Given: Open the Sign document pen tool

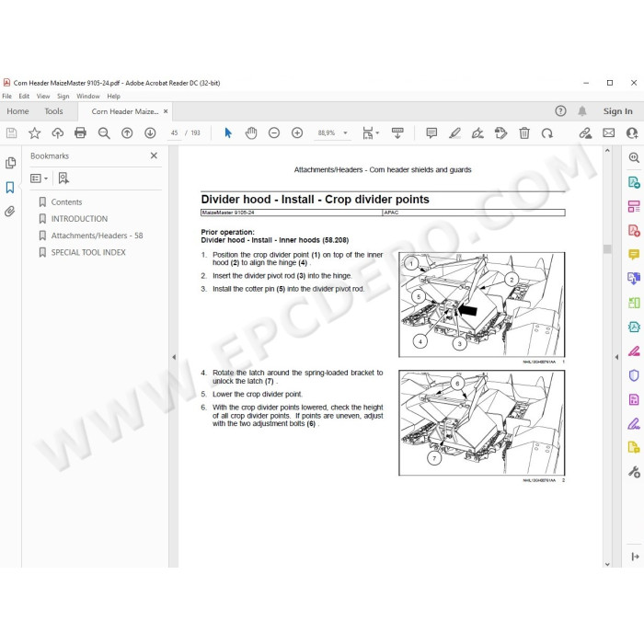Looking at the screenshot, I should point(477,133).
